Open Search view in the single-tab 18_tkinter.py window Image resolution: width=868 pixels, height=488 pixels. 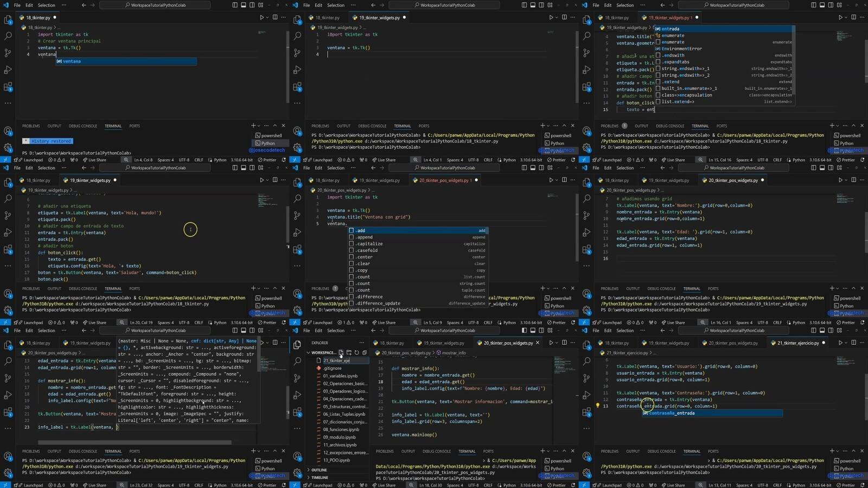tap(8, 36)
